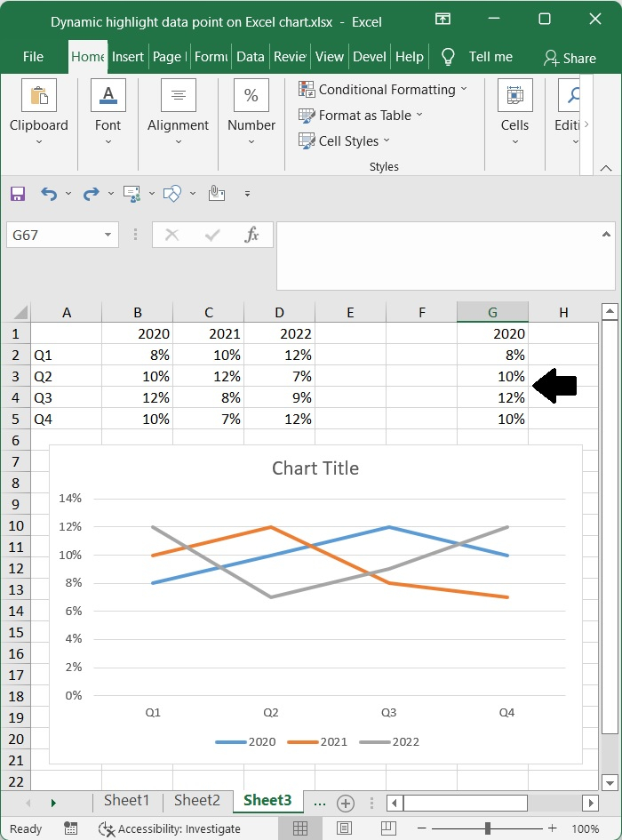Switch to the Sheet2 tab

pyautogui.click(x=196, y=800)
